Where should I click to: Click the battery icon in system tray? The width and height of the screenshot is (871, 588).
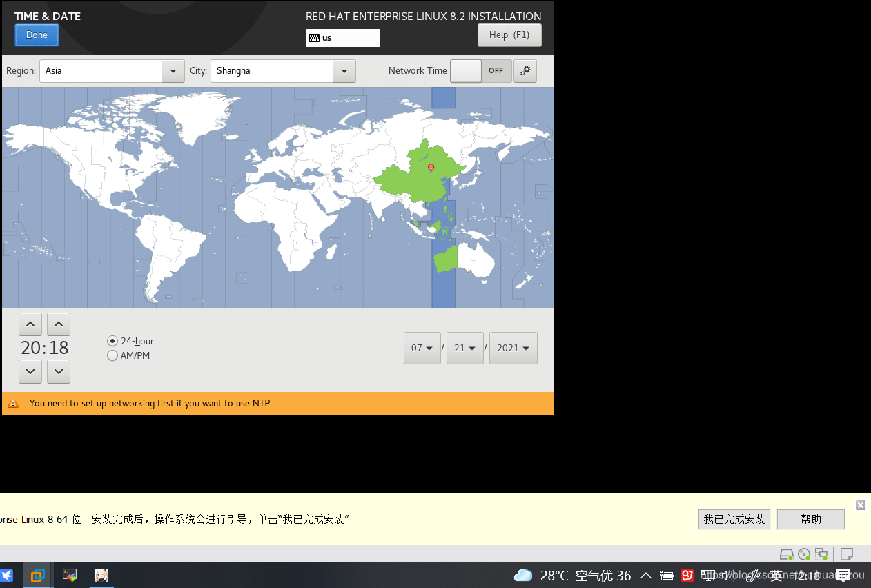tap(667, 575)
